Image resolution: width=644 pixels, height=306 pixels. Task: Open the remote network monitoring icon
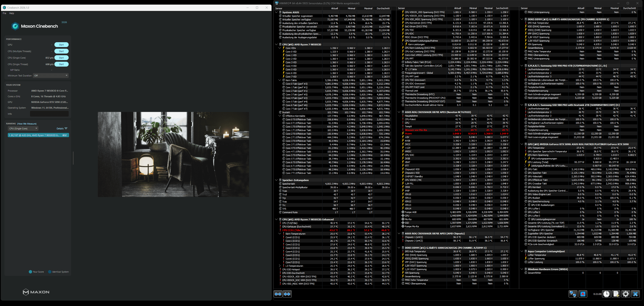pos(573,294)
